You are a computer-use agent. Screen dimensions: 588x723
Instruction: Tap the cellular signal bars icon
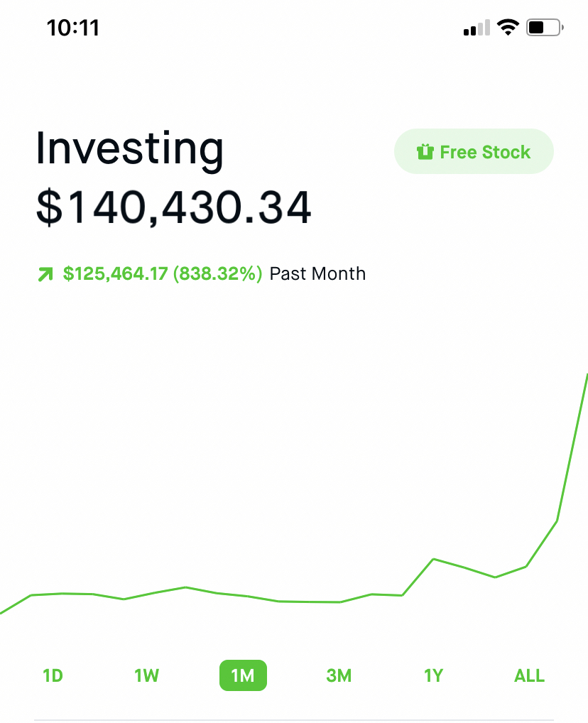tap(477, 28)
